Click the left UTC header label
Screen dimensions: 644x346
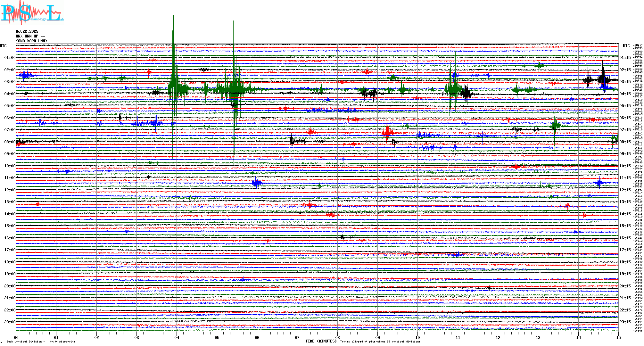point(3,46)
